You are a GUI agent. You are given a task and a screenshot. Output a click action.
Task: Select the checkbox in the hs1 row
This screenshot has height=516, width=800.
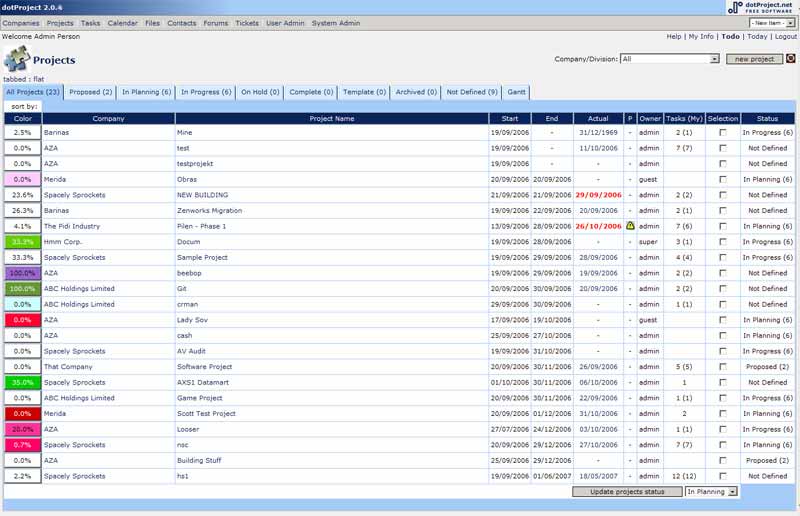[722, 476]
